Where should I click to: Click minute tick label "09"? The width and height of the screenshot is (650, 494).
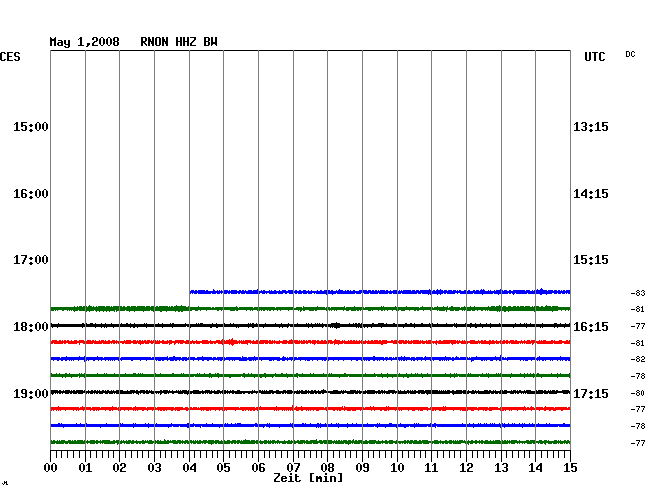click(362, 468)
